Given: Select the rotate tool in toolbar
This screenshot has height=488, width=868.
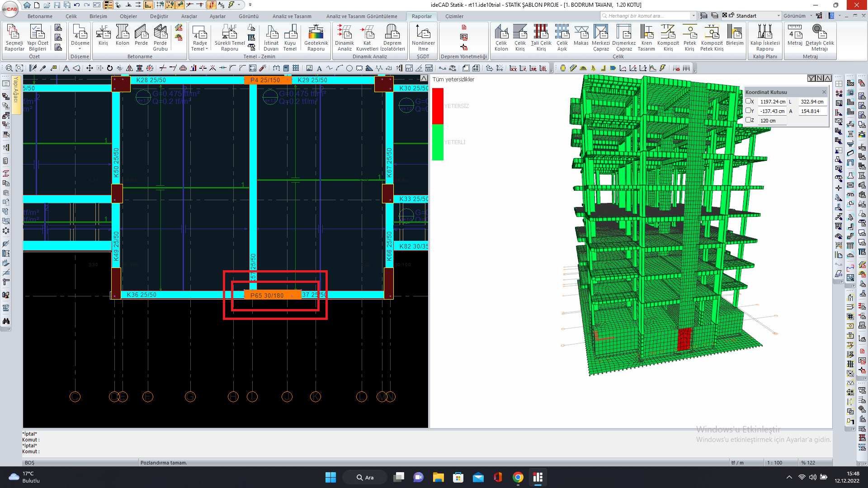Looking at the screenshot, I should (x=109, y=68).
